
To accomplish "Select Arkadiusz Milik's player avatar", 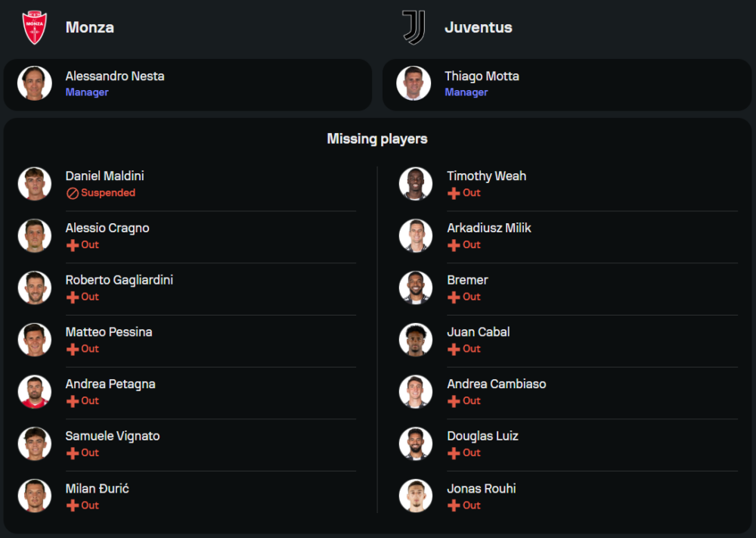I will click(x=416, y=235).
